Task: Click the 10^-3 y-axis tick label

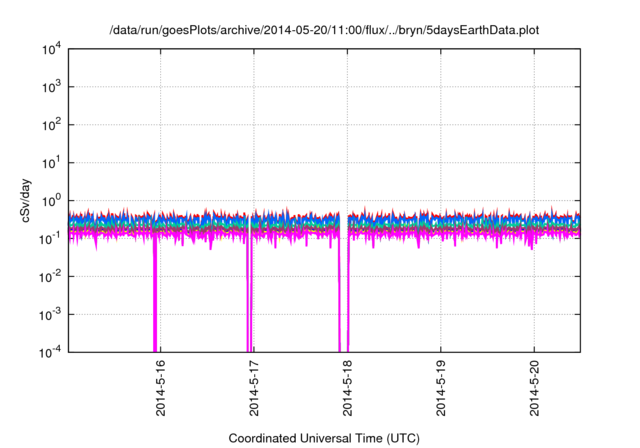Action: pyautogui.click(x=50, y=315)
